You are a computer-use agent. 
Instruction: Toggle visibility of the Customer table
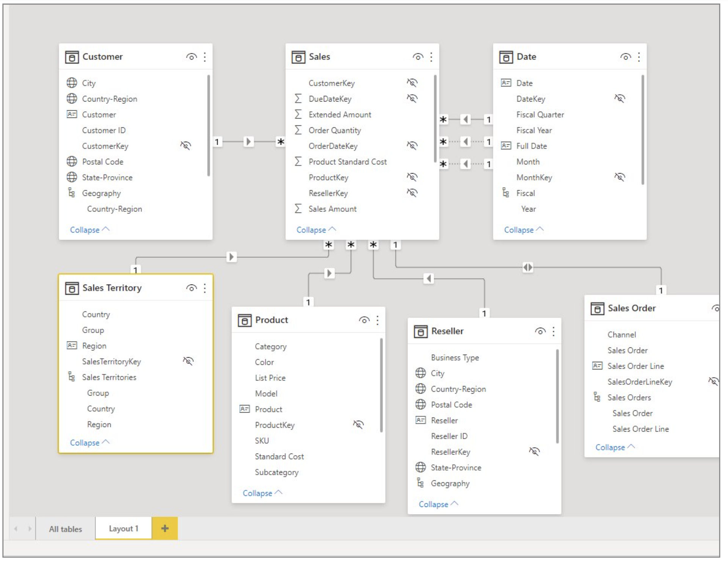(x=191, y=57)
